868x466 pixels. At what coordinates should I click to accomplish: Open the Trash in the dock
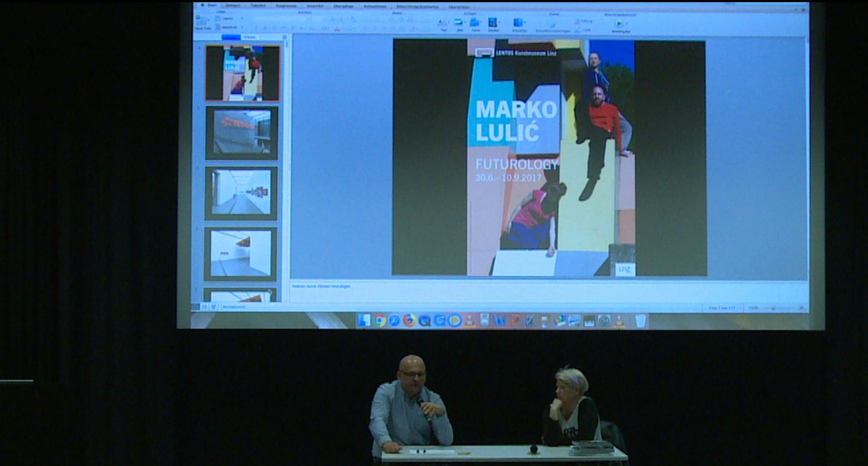pyautogui.click(x=640, y=321)
